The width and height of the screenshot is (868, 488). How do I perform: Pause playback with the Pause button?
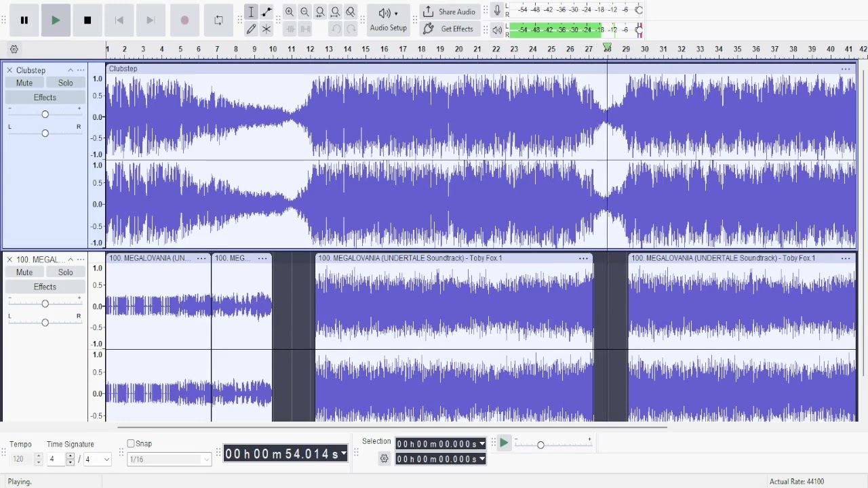point(24,20)
